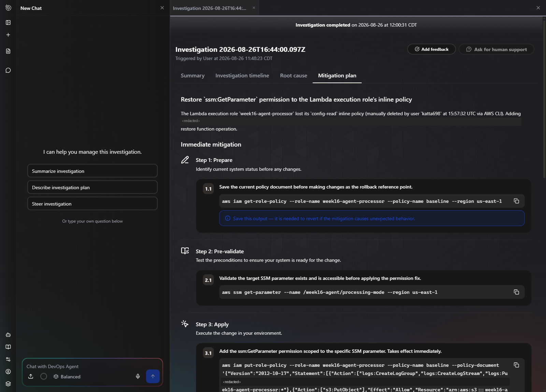Switch to Investigation timeline tab
The width and height of the screenshot is (546, 392).
click(x=242, y=76)
